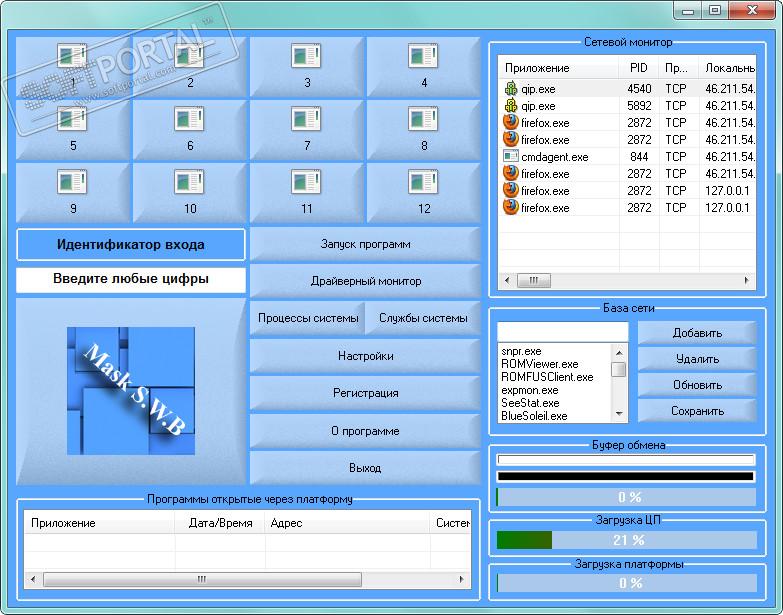Select qip.exe row with PID 4540
Screen dimensions: 783x615
627,89
